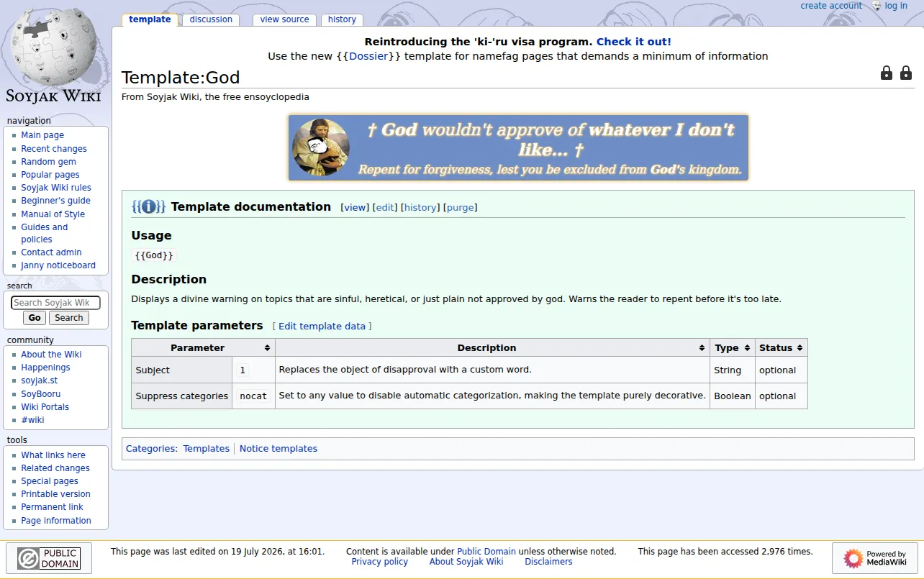The height and width of the screenshot is (579, 924).
Task: Open the Templates category
Action: pyautogui.click(x=206, y=449)
